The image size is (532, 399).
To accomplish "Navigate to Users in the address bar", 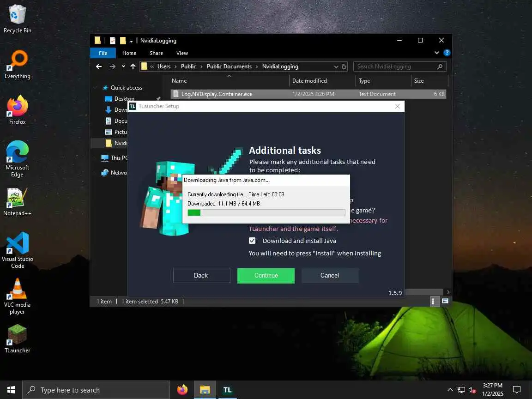I will click(164, 66).
